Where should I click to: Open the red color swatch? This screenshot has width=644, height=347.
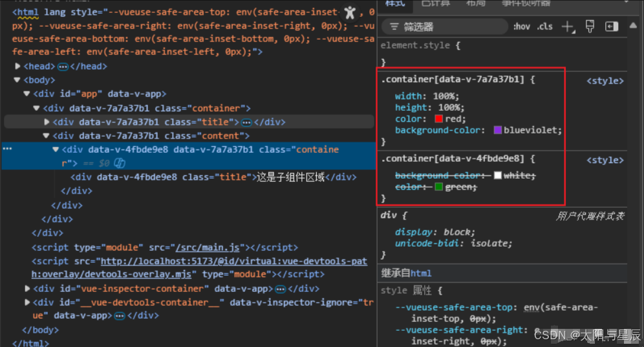coord(438,119)
